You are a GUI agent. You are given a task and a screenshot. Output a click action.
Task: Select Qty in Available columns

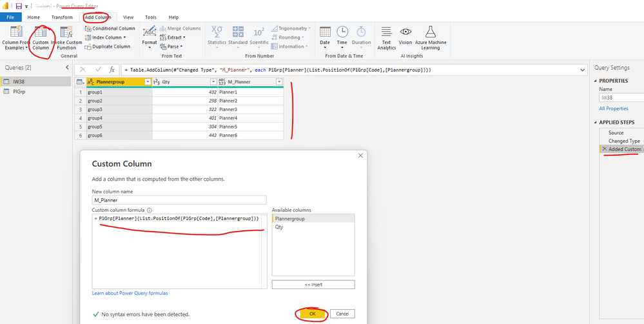(x=313, y=227)
